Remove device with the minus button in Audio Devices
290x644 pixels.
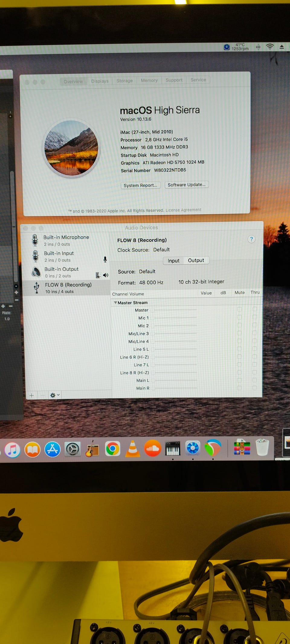43,395
